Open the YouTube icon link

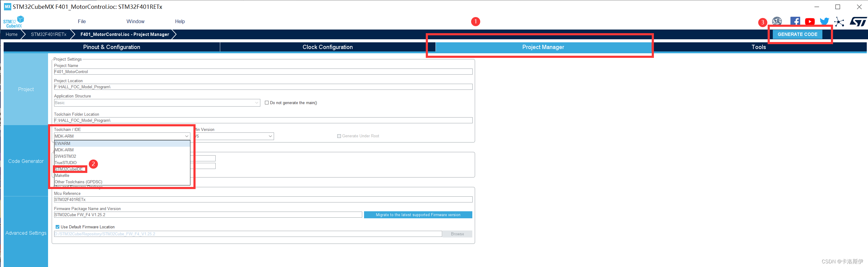[810, 22]
